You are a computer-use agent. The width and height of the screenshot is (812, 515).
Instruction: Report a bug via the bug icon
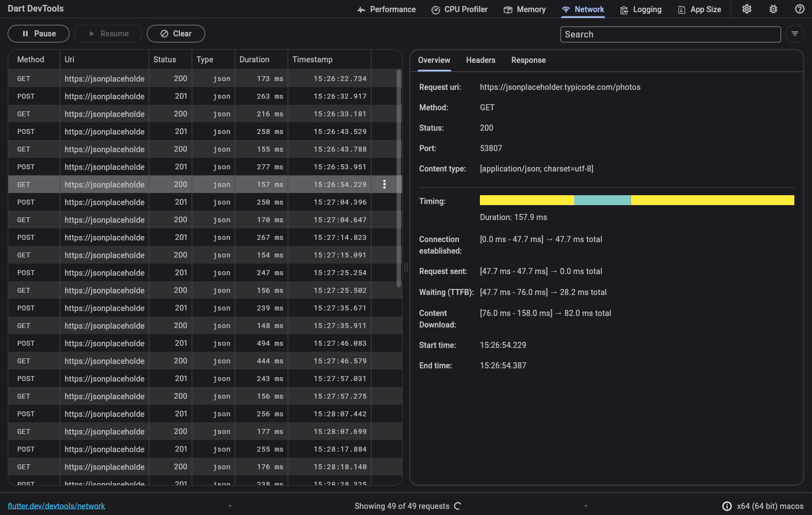(x=773, y=9)
